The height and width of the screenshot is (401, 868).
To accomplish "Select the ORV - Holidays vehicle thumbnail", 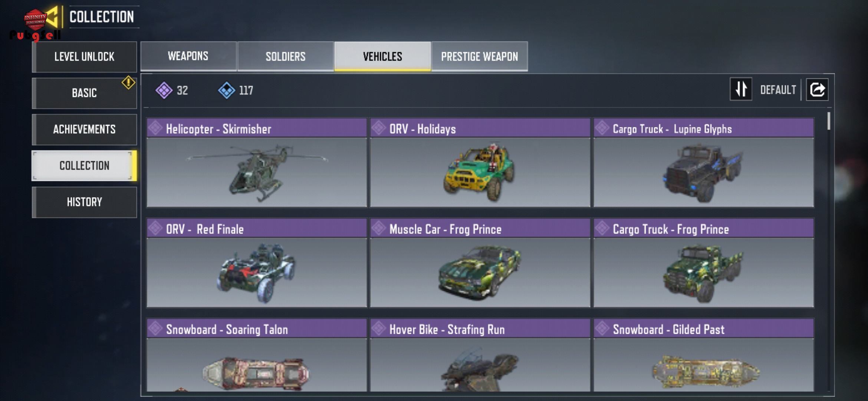I will tap(480, 172).
